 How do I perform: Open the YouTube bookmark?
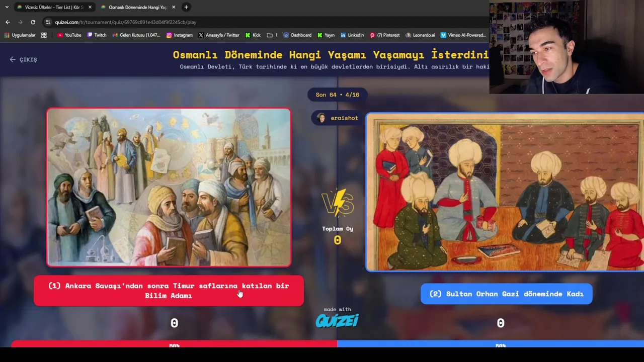(x=69, y=35)
